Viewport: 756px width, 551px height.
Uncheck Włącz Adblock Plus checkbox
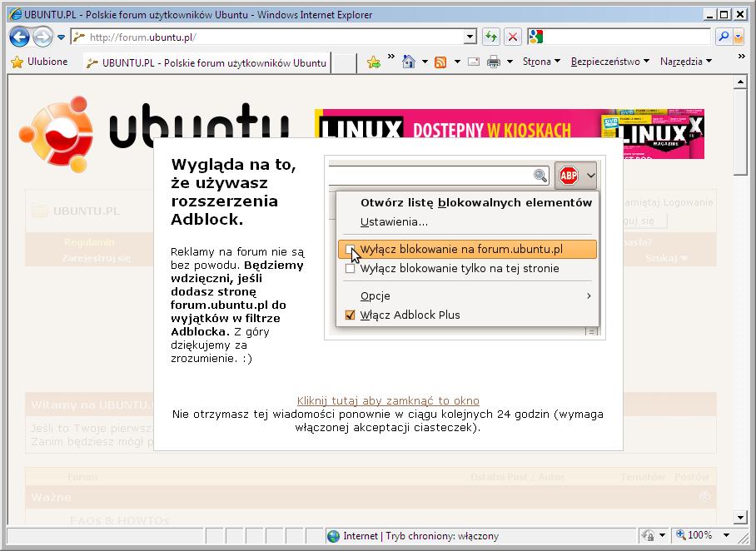[x=350, y=315]
